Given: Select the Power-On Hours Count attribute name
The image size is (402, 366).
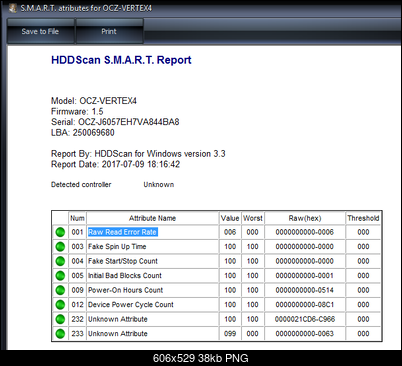Looking at the screenshot, I should point(125,290).
